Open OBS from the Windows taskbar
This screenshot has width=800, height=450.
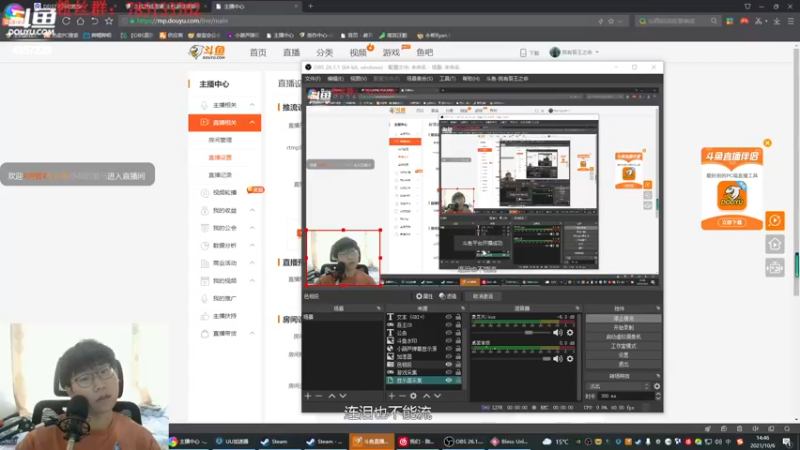pos(464,441)
